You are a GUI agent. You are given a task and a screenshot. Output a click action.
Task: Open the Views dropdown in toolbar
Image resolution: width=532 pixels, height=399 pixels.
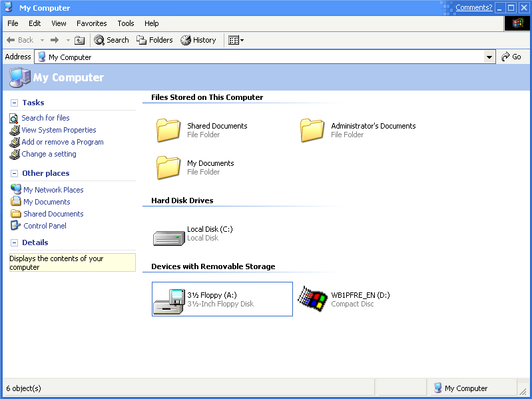pos(236,40)
